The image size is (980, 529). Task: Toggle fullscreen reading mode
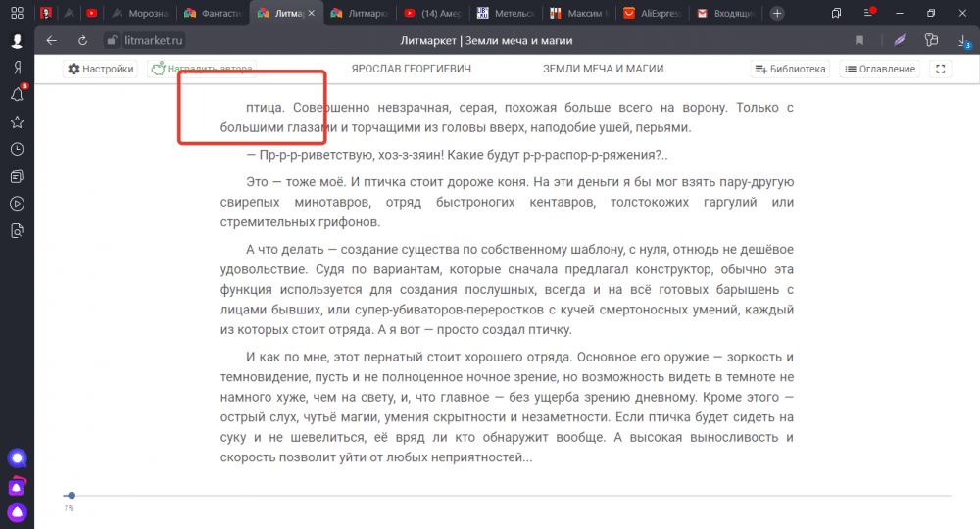[x=940, y=69]
